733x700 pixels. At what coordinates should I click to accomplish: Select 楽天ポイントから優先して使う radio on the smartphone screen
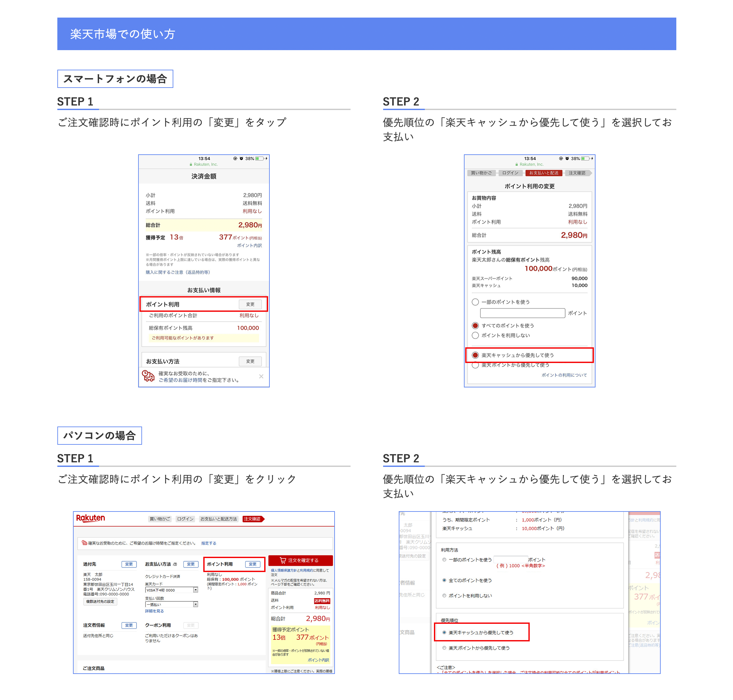click(475, 365)
